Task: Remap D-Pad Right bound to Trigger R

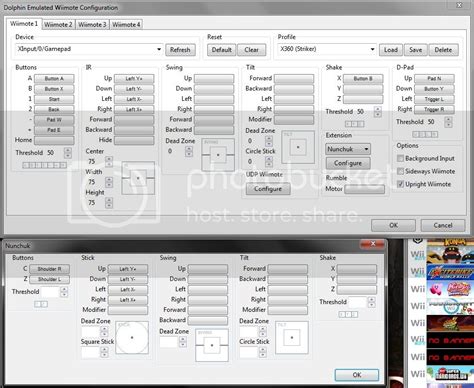Action: tap(434, 109)
